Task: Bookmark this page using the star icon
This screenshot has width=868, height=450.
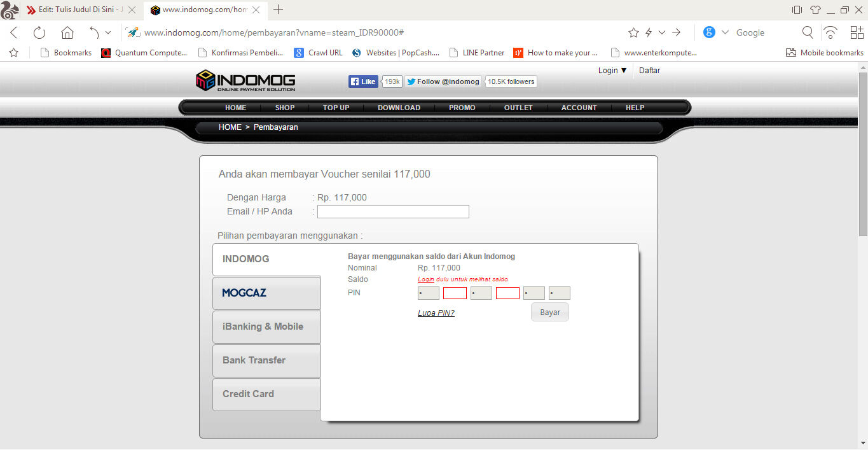Action: point(633,32)
